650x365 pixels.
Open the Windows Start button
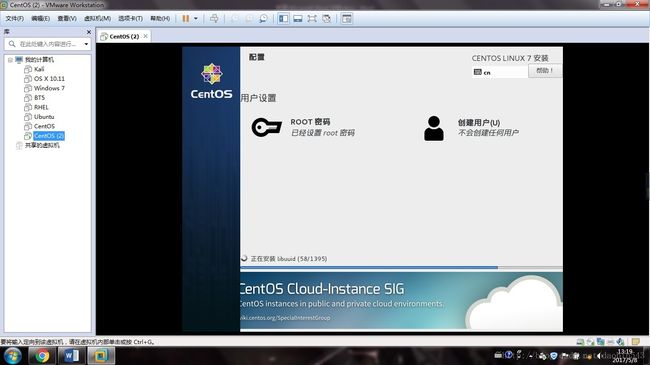point(12,356)
